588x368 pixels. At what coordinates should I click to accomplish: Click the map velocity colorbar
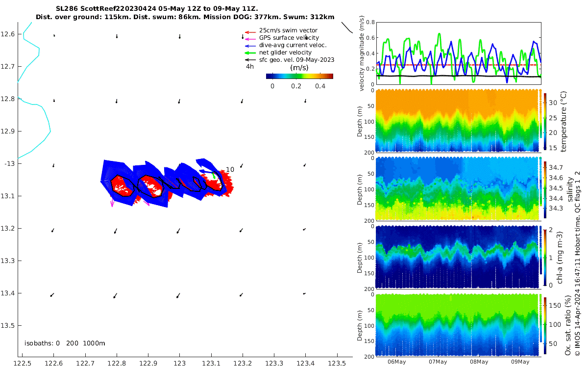point(299,76)
